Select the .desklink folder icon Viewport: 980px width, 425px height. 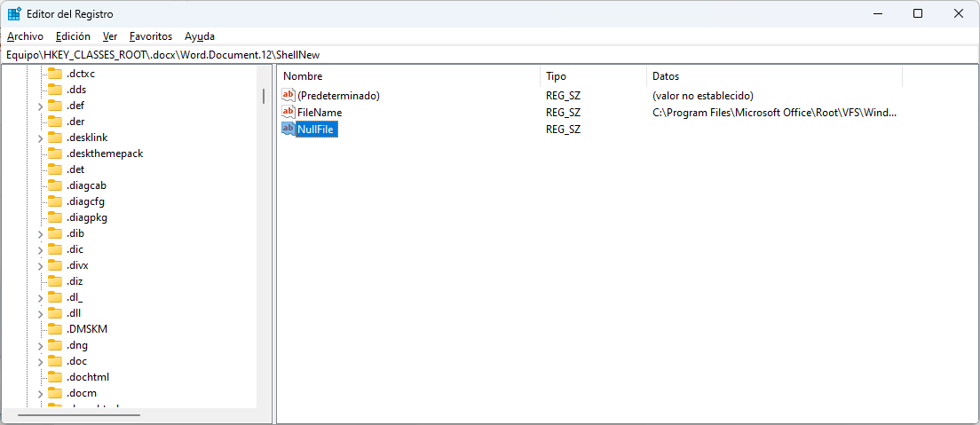pos(56,138)
